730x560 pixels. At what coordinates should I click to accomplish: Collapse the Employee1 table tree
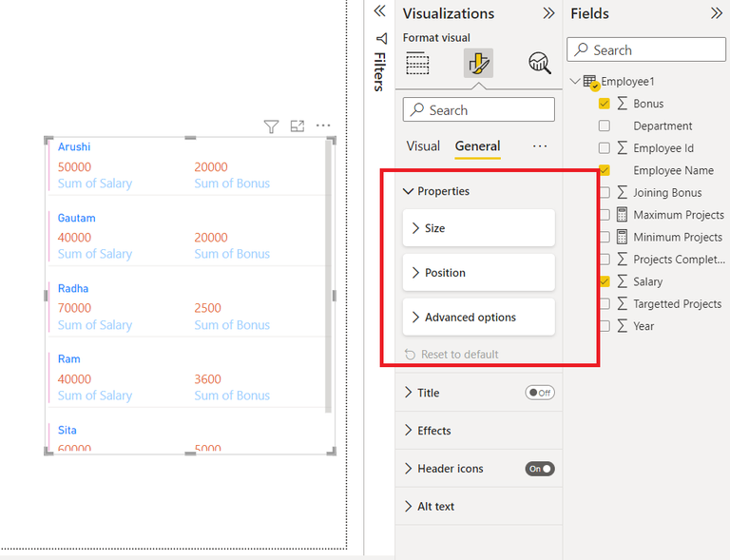click(x=575, y=81)
